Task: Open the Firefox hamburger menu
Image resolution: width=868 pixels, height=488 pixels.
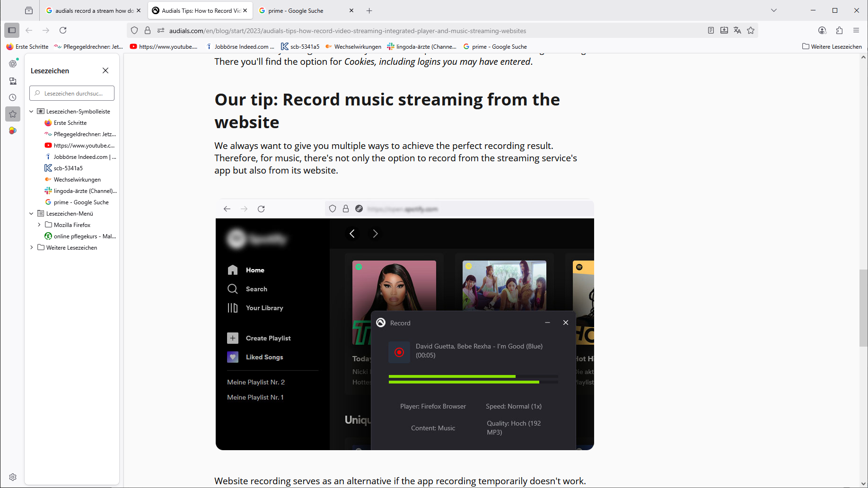Action: point(856,30)
